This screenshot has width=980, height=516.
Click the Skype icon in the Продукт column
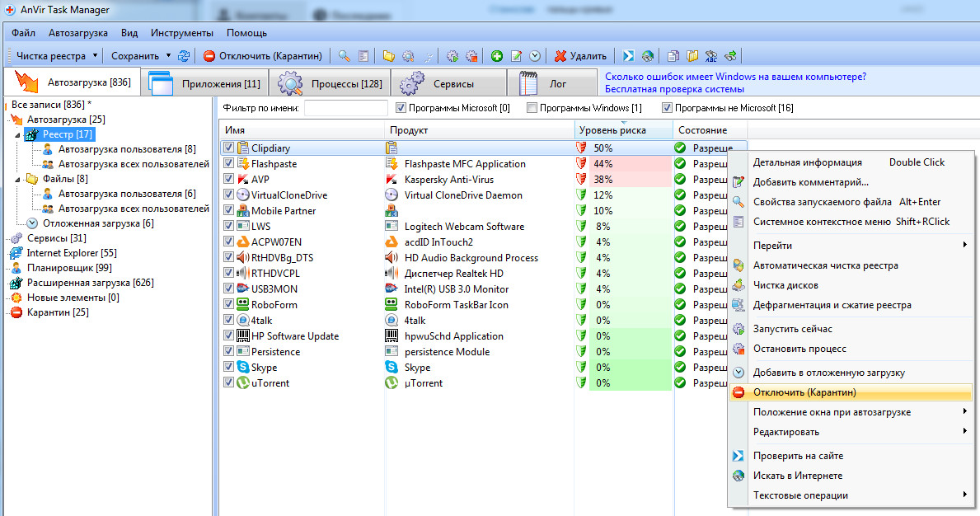pos(392,368)
